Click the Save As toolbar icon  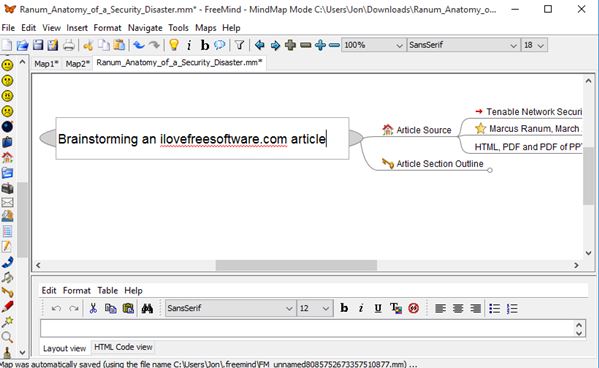tap(53, 45)
